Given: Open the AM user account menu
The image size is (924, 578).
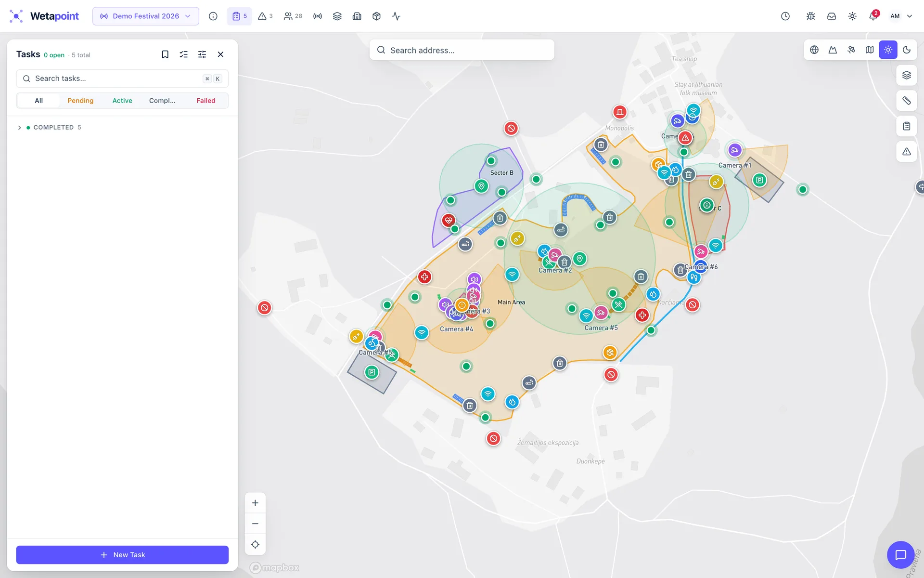Looking at the screenshot, I should click(901, 16).
